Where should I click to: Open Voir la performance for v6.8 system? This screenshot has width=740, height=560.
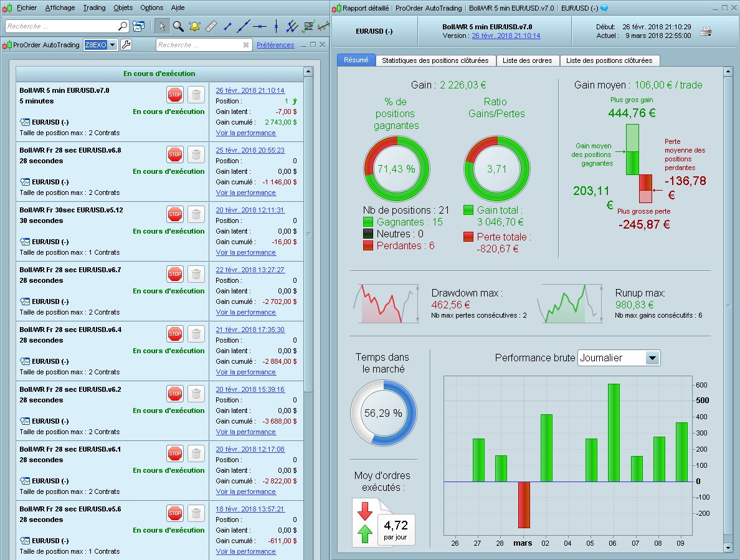pos(246,192)
